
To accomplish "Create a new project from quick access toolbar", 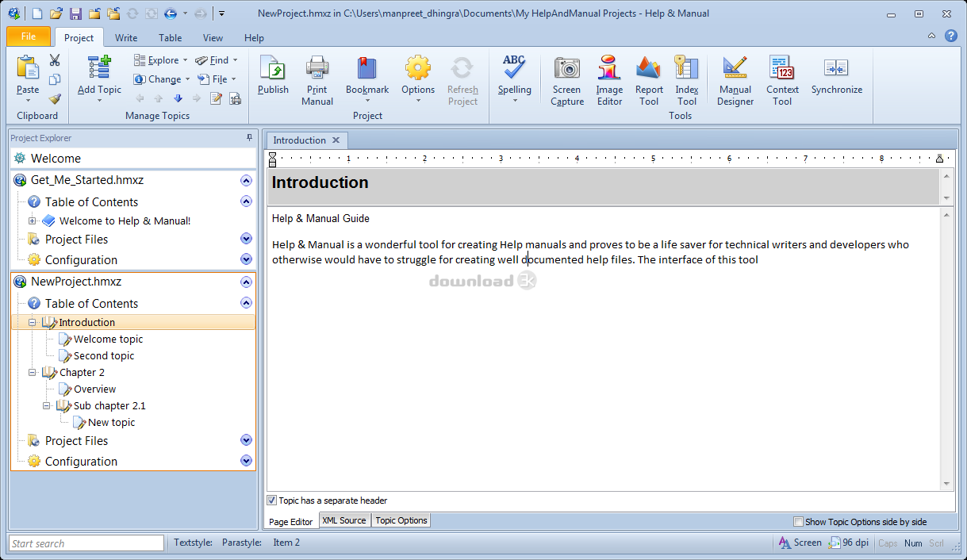I will pyautogui.click(x=37, y=13).
